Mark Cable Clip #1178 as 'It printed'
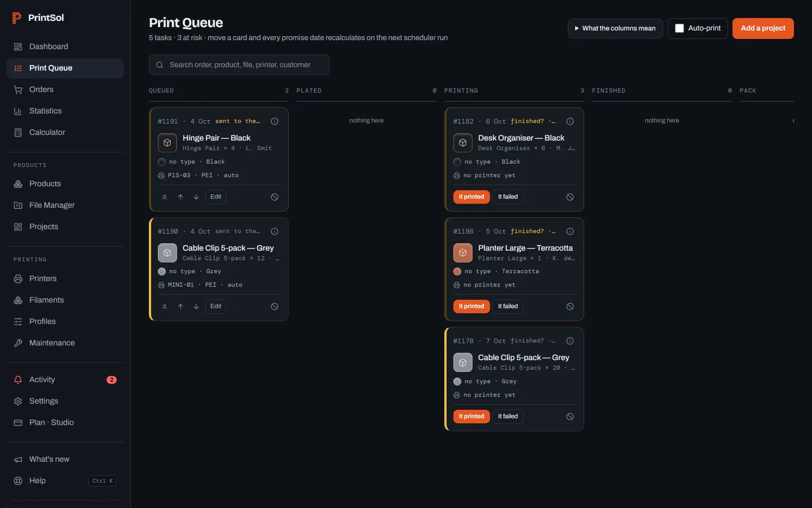Viewport: 812px width, 508px height. click(x=471, y=417)
